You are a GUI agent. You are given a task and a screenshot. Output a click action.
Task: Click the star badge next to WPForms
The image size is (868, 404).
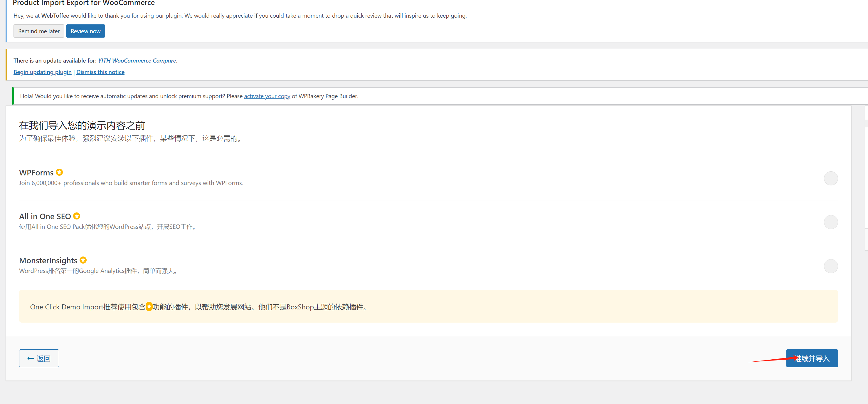[x=59, y=172]
